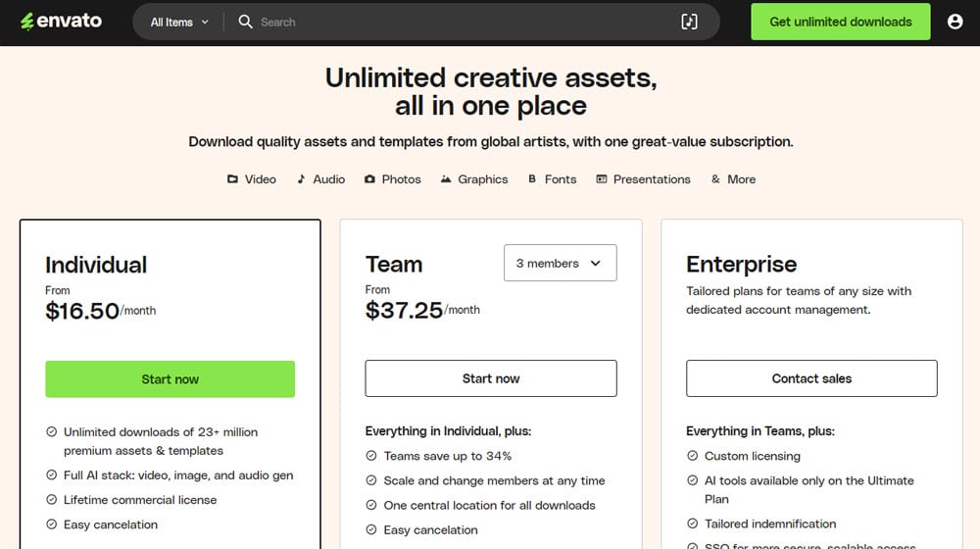Click the Team plan heading
Image resolution: width=980 pixels, height=549 pixels.
click(x=394, y=264)
